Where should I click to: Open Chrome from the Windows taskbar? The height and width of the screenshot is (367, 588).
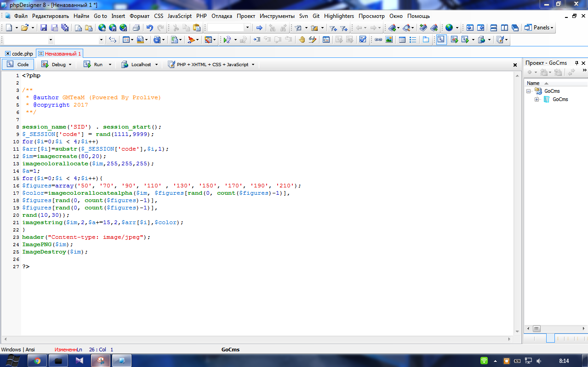point(37,361)
